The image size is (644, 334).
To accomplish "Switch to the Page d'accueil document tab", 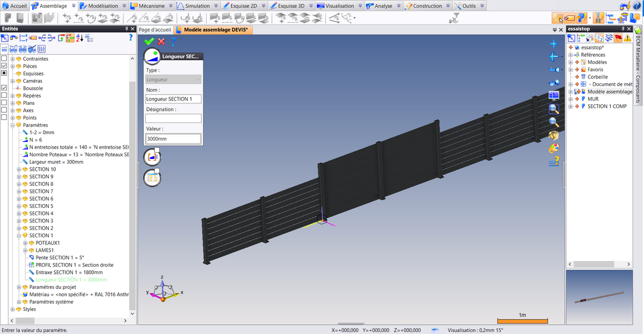I will [x=155, y=30].
